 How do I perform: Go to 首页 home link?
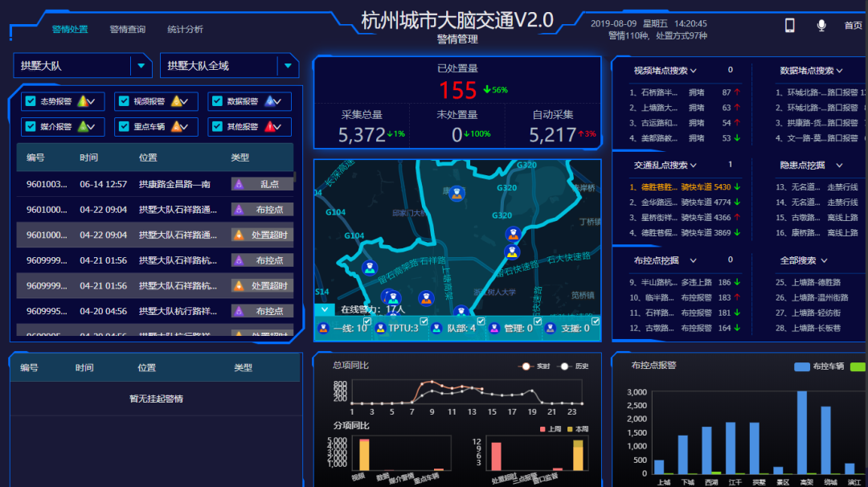tap(853, 26)
